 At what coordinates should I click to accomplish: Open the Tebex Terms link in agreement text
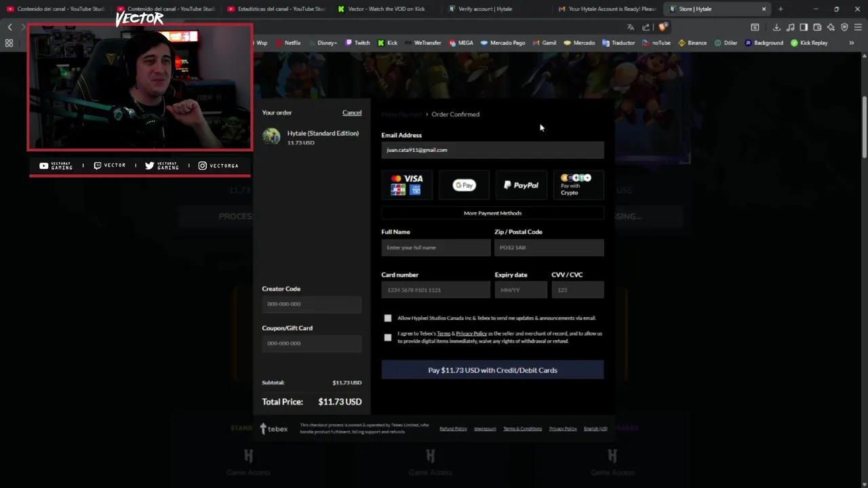click(x=443, y=333)
